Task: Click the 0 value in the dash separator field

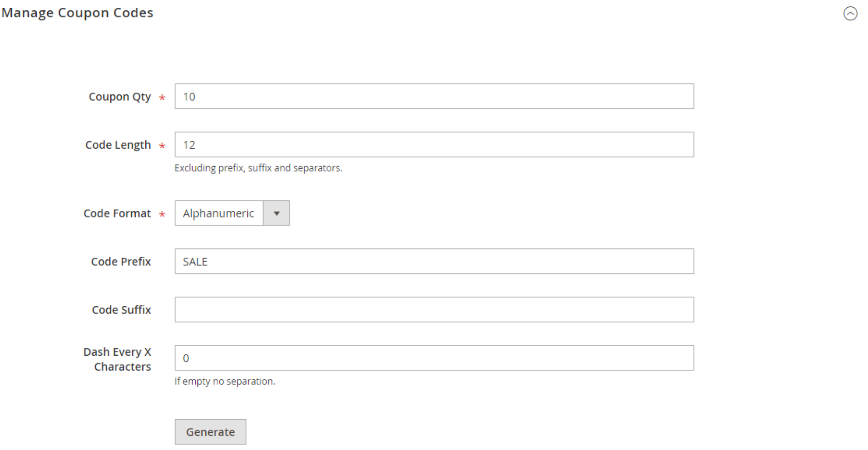Action: (x=185, y=358)
